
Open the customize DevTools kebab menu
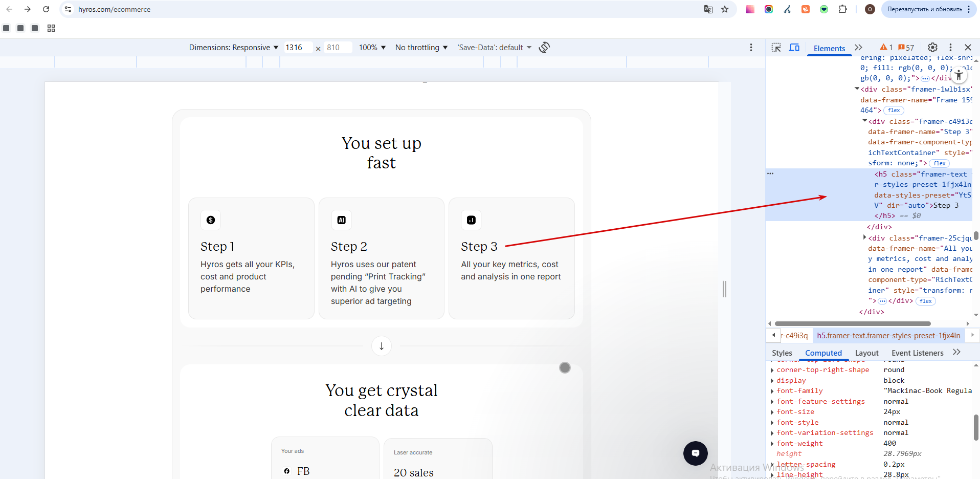[x=951, y=48]
